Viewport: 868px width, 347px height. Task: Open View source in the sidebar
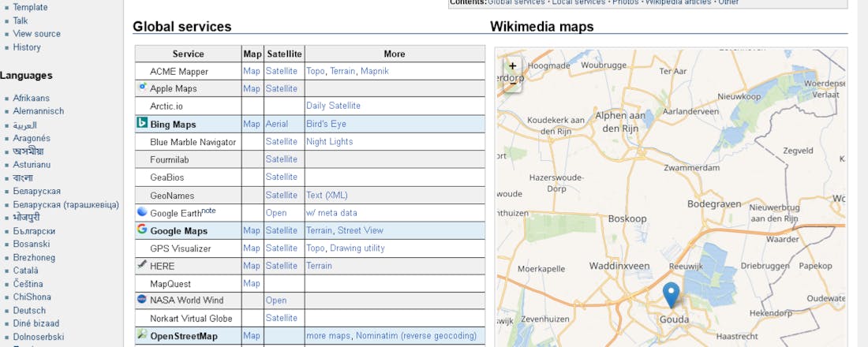(36, 34)
